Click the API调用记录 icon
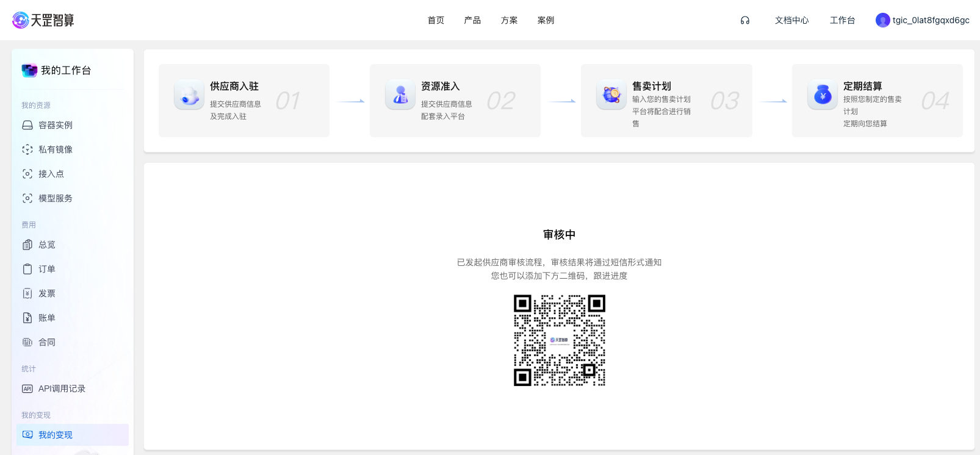The height and width of the screenshot is (455, 980). tap(27, 389)
